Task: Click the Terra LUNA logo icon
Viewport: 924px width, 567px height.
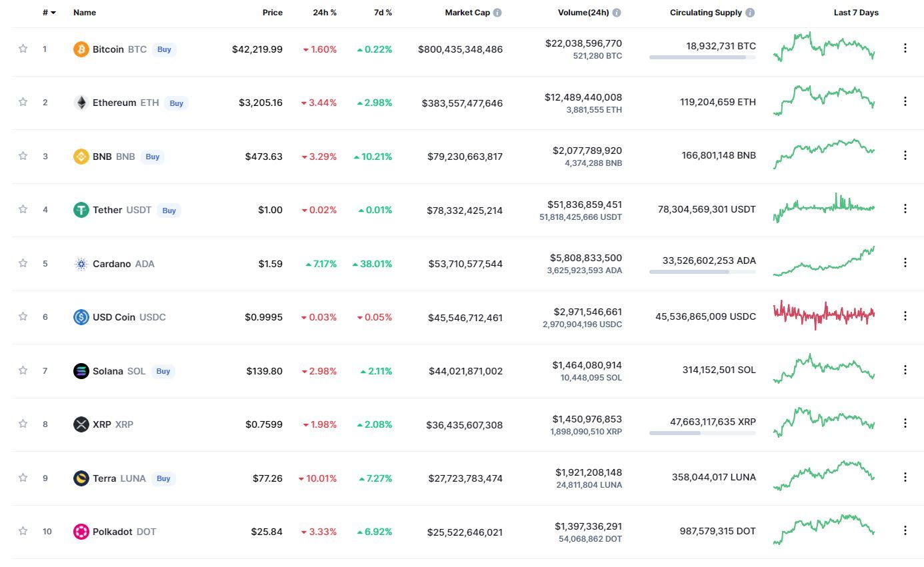Action: click(81, 478)
